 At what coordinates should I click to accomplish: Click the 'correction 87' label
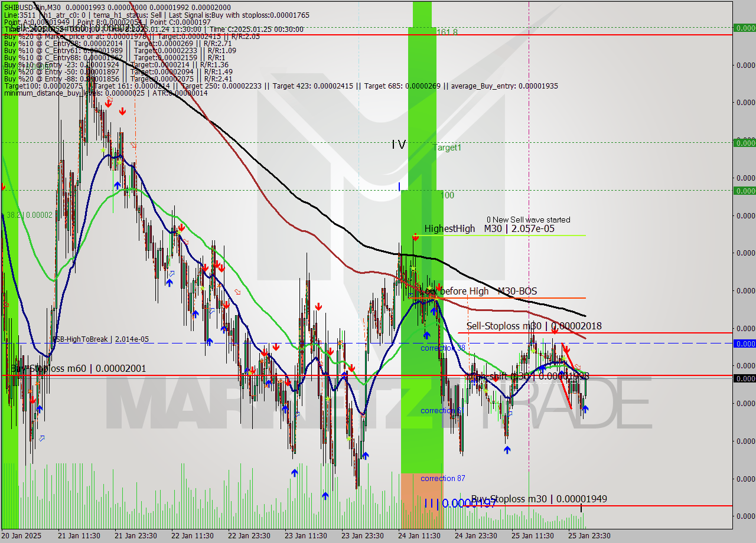click(442, 479)
